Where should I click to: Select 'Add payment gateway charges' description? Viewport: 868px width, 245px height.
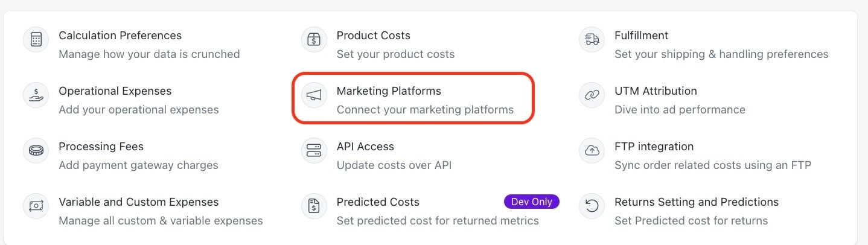point(138,165)
